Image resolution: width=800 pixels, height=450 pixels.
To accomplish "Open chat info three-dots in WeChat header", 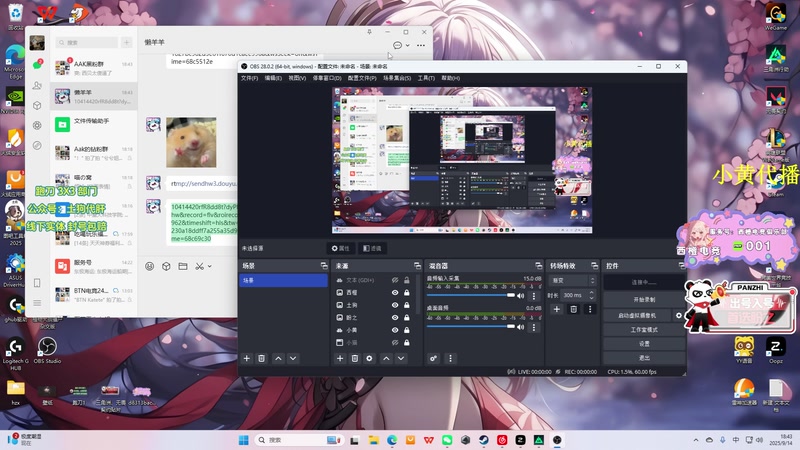I will (420, 45).
